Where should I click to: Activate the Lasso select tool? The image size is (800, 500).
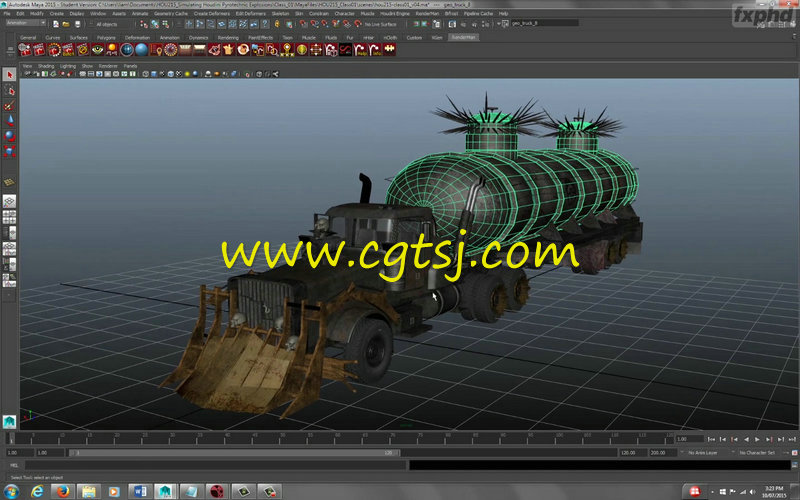(x=9, y=90)
